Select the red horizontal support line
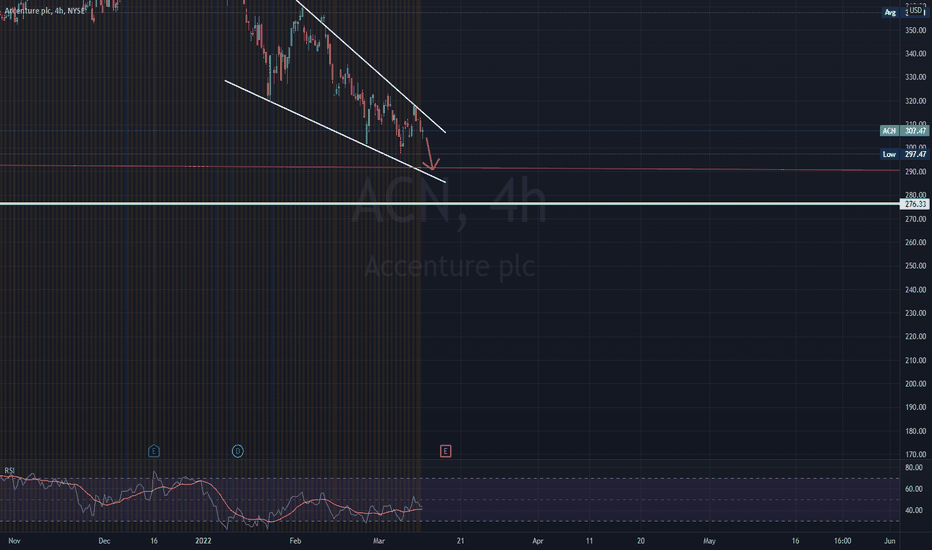The image size is (932, 550). (449, 168)
